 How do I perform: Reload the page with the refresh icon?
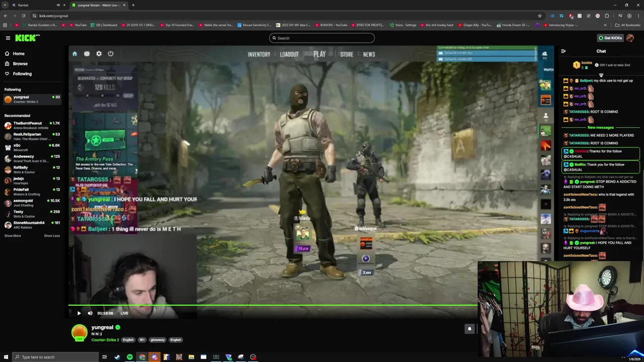tap(24, 16)
